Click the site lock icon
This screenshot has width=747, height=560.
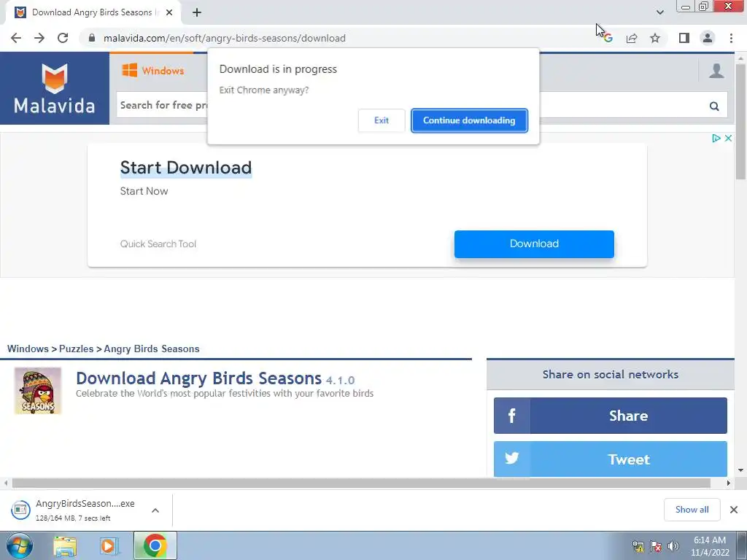(92, 38)
